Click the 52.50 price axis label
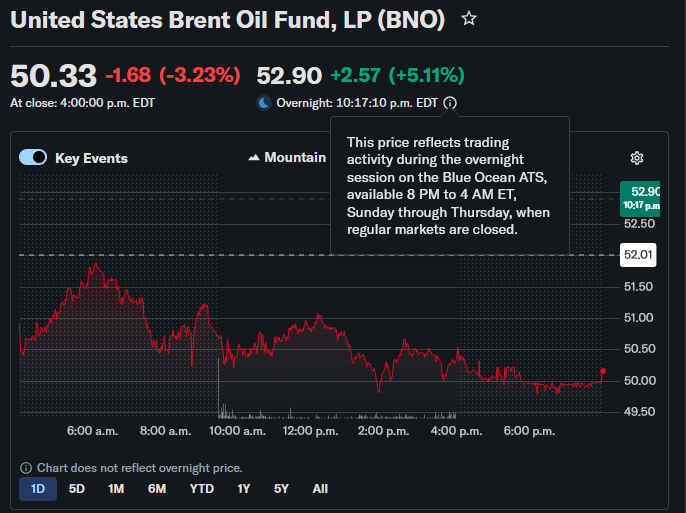The height and width of the screenshot is (513, 686). 639,224
